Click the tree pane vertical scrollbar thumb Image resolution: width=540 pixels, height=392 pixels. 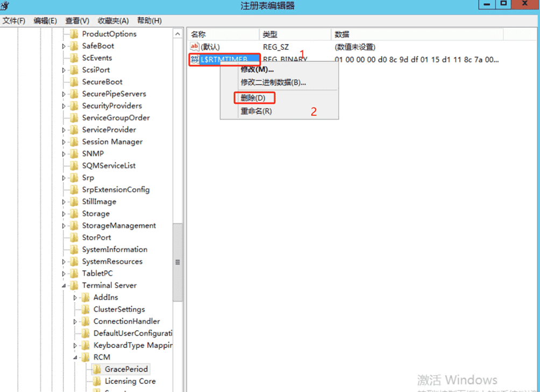(177, 262)
